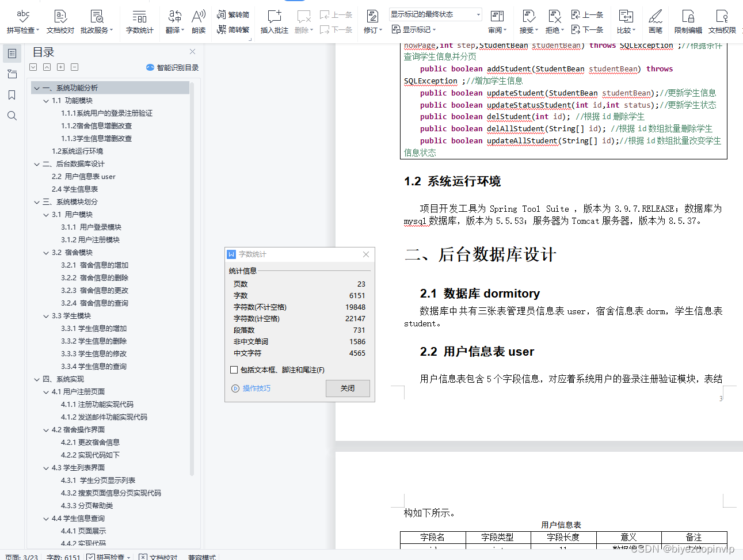
Task: Open the 显示标记 dropdown
Action: click(x=414, y=29)
